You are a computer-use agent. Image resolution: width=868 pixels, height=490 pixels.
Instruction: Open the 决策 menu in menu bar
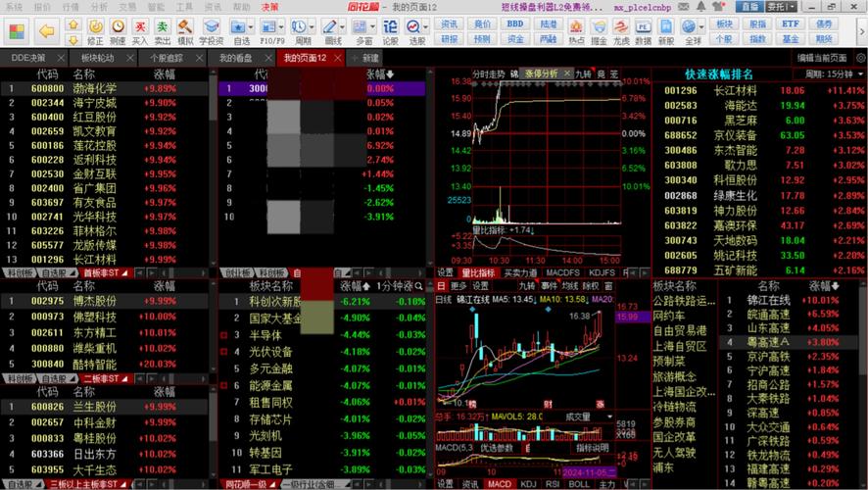point(256,7)
